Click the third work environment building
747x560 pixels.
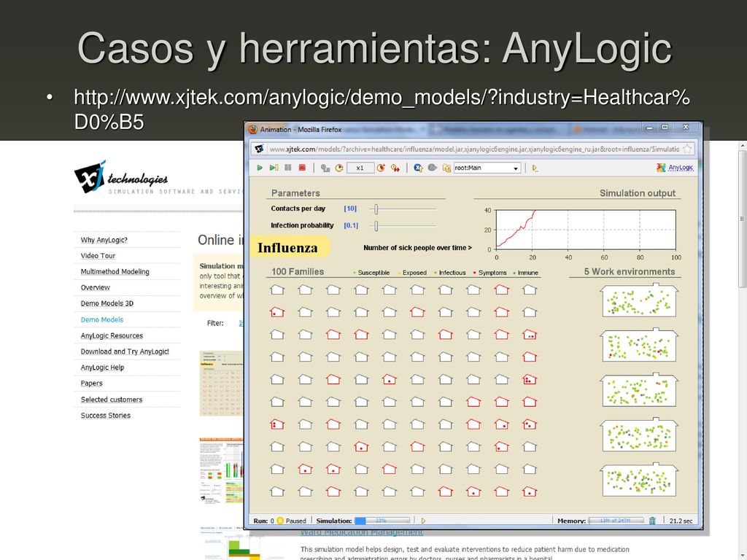click(639, 389)
